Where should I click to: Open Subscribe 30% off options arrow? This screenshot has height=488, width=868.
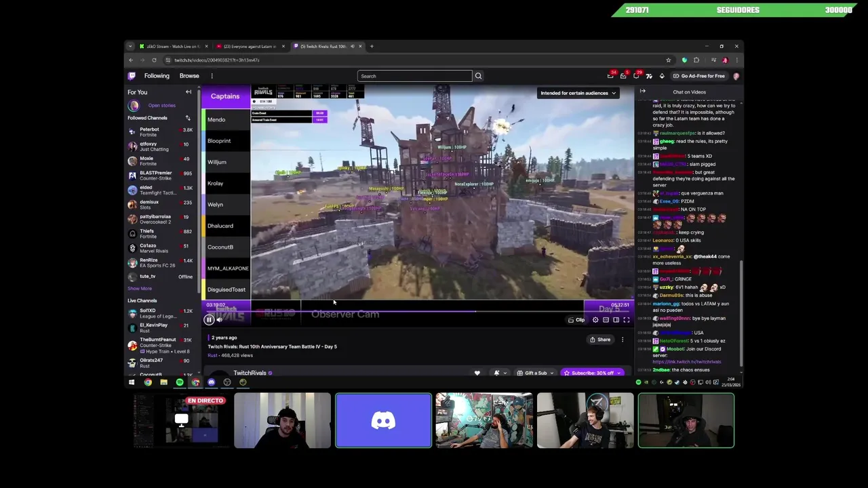point(619,373)
